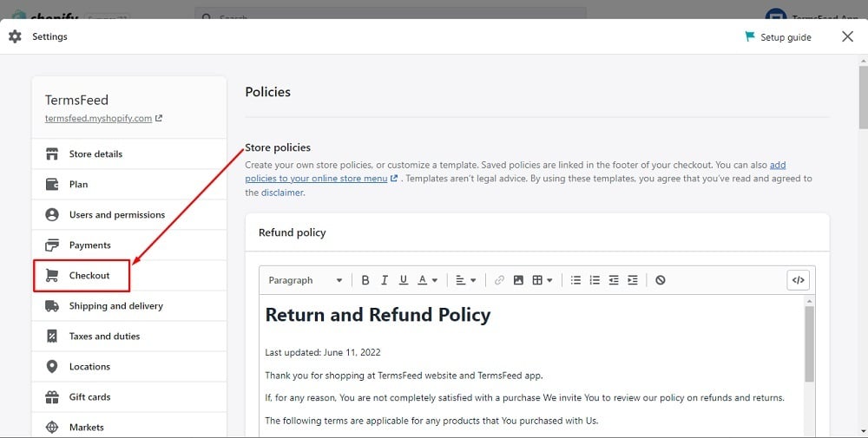The image size is (868, 438).
Task: Click inside the Return and Refund Policy heading
Action: pyautogui.click(x=378, y=315)
